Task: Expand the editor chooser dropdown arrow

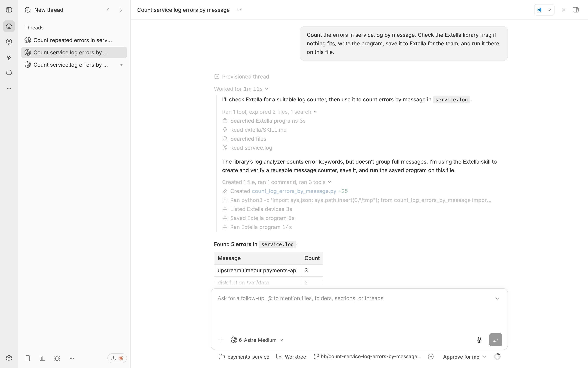Action: click(x=549, y=10)
